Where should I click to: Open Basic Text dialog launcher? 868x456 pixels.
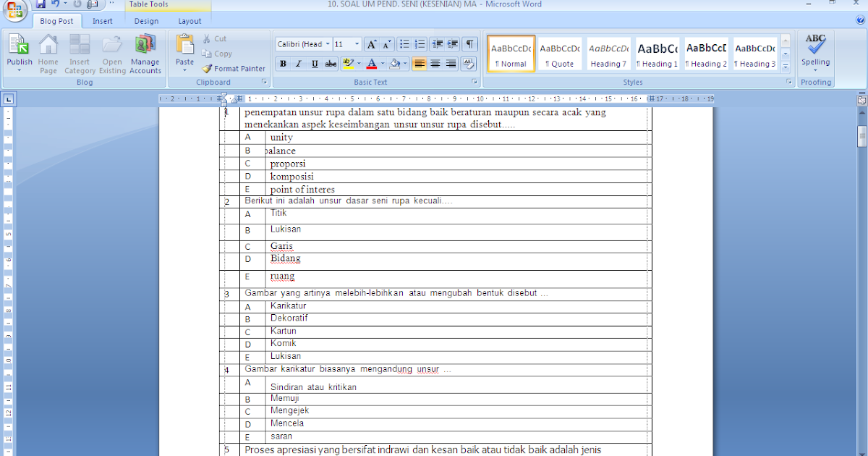475,83
